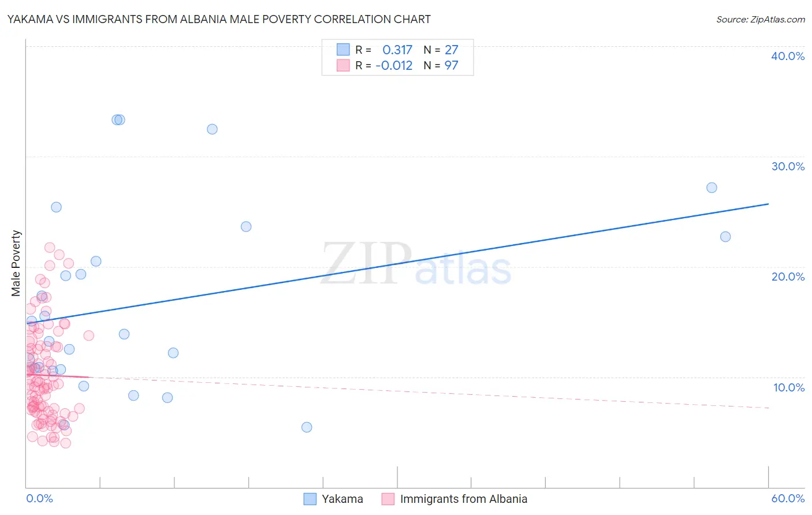Select the lowest blue Yakama data point
This screenshot has width=812, height=515.
click(307, 427)
